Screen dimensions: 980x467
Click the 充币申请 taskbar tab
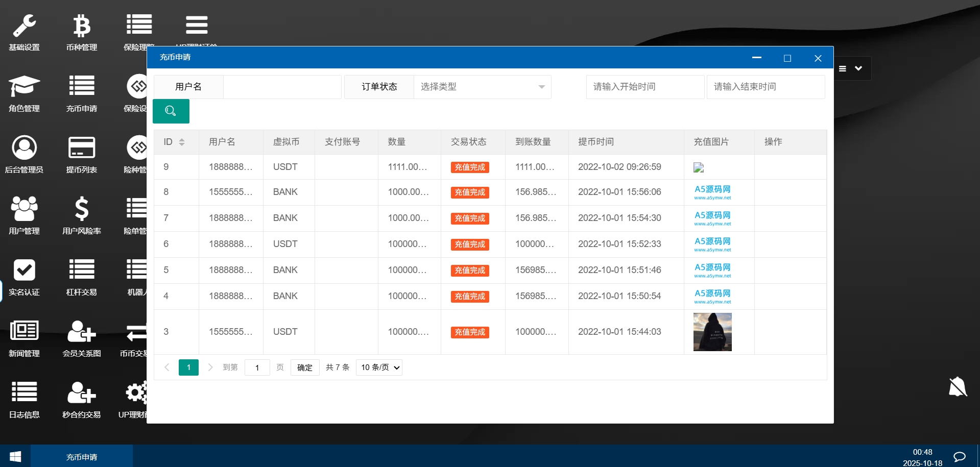point(82,457)
